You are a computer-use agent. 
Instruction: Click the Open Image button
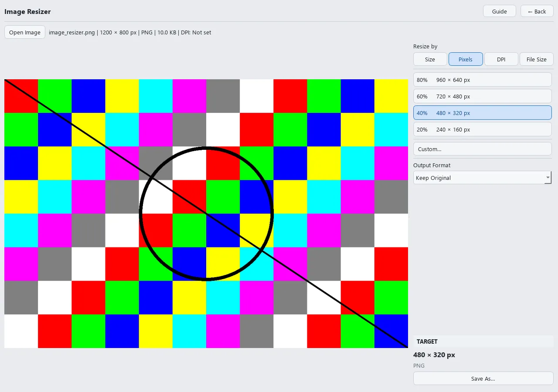(25, 32)
